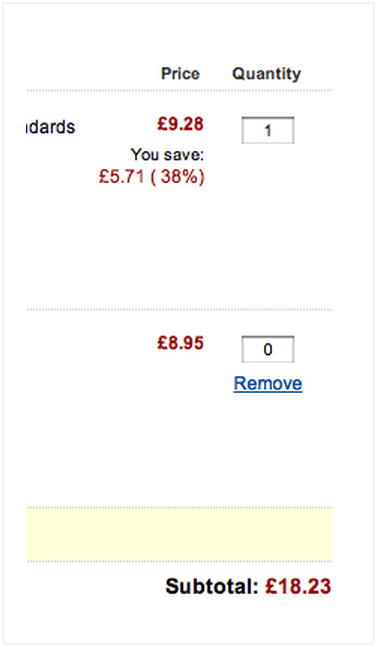This screenshot has width=377, height=647.
Task: Click the Subtotal label
Action: (212, 586)
